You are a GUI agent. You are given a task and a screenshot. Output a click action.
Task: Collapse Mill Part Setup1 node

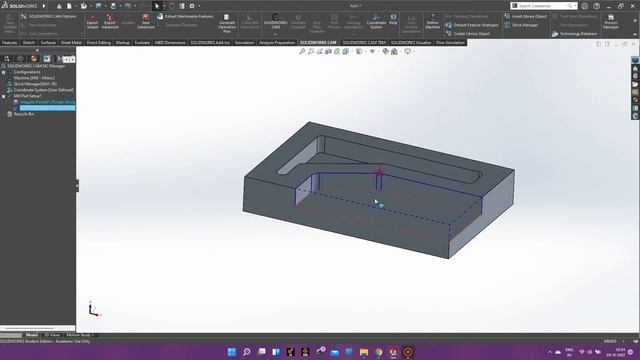(4, 96)
